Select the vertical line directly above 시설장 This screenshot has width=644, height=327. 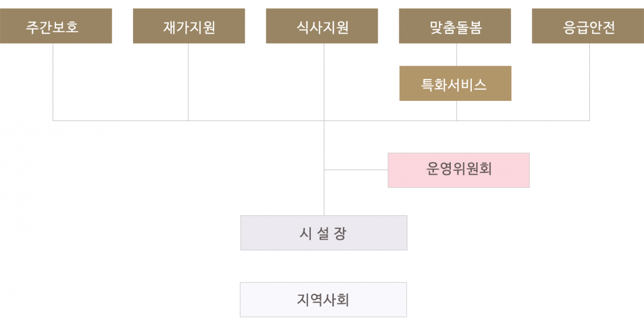[324, 193]
